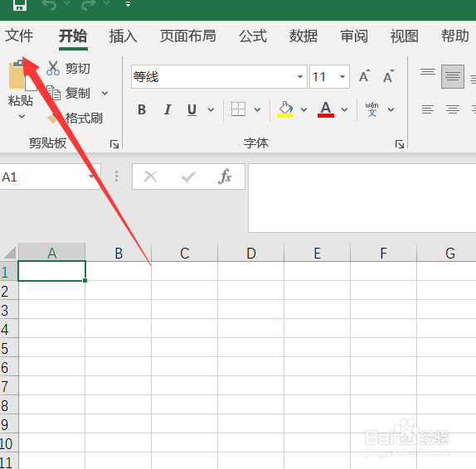Click the 剪切 scissors button
The image size is (476, 469).
(69, 68)
